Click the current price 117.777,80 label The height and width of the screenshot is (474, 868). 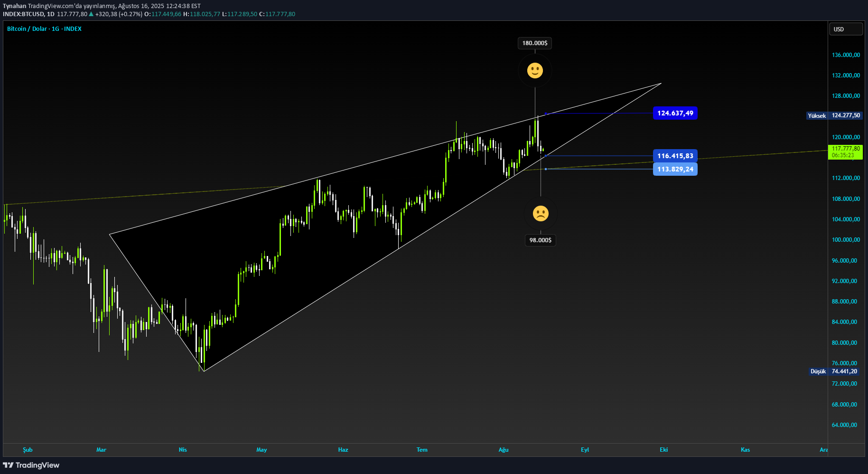click(x=845, y=152)
